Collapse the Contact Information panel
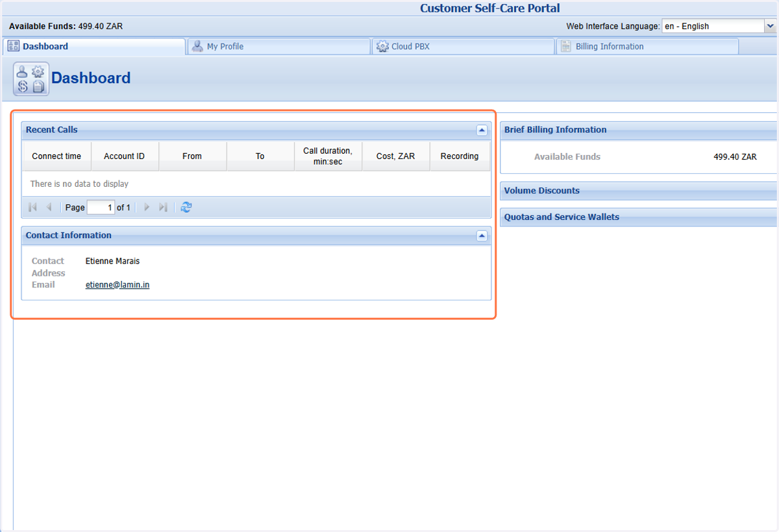The width and height of the screenshot is (779, 532). click(482, 236)
